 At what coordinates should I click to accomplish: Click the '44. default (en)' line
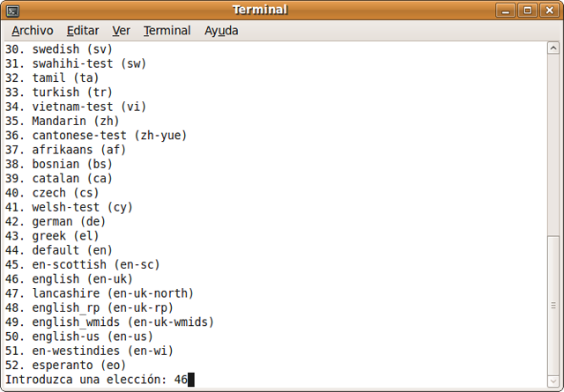62,250
